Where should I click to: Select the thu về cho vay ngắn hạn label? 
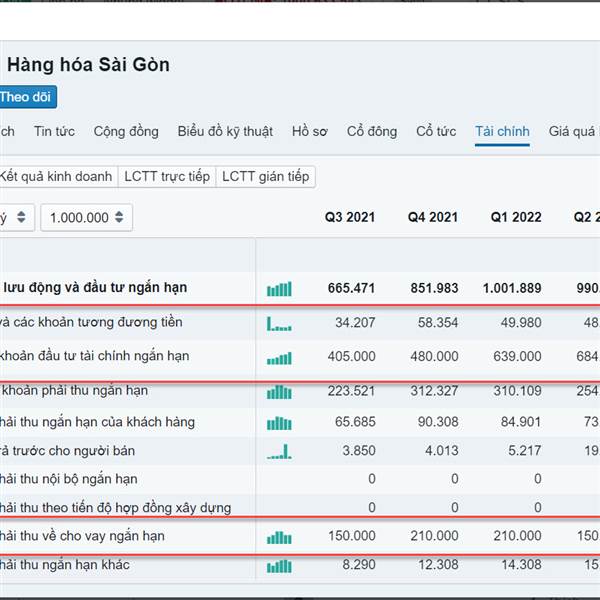click(x=82, y=536)
